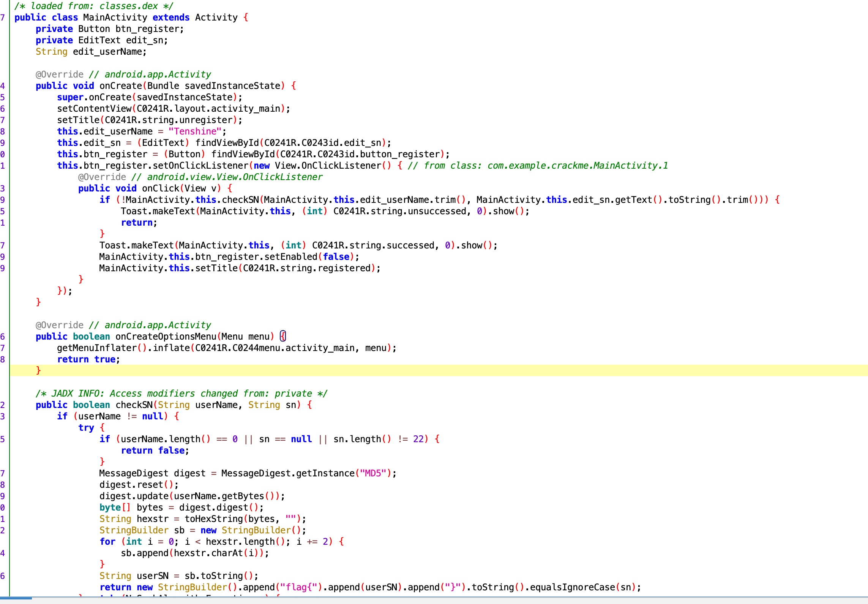Viewport: 868px width, 604px height.
Task: Click the checkSN method declaration name
Action: coord(134,405)
